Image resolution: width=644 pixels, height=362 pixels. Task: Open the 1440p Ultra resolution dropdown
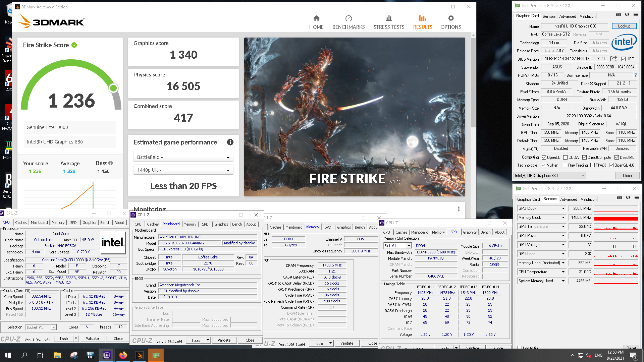183,170
